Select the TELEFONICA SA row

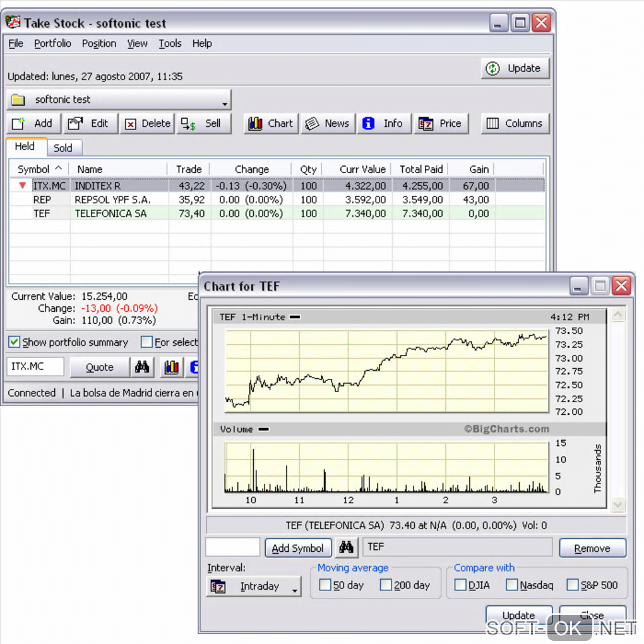click(277, 213)
